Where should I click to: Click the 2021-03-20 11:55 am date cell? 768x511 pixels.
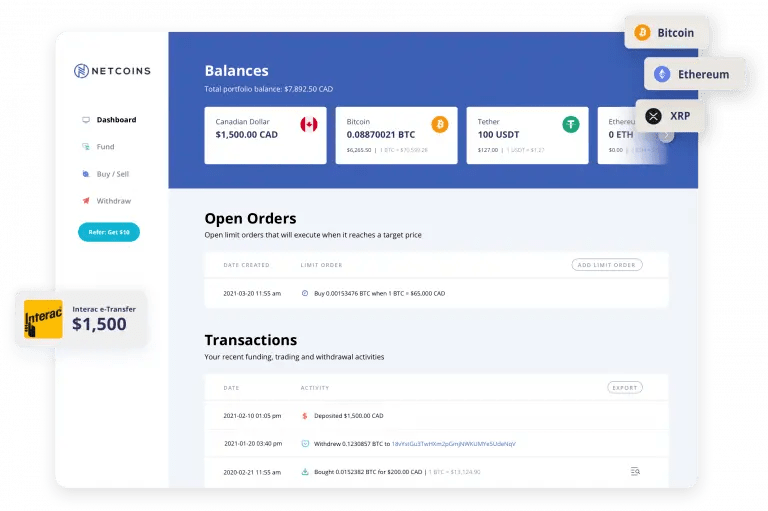pyautogui.click(x=252, y=293)
